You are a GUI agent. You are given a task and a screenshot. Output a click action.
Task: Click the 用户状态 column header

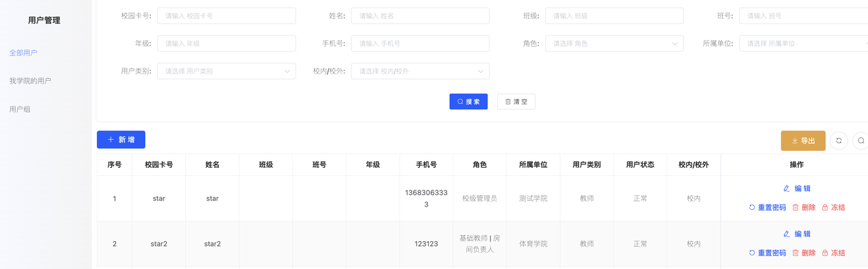tap(640, 165)
